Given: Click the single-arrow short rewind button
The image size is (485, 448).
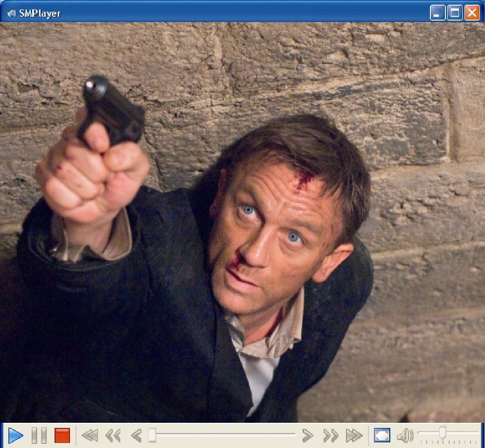Looking at the screenshot, I should (x=136, y=436).
